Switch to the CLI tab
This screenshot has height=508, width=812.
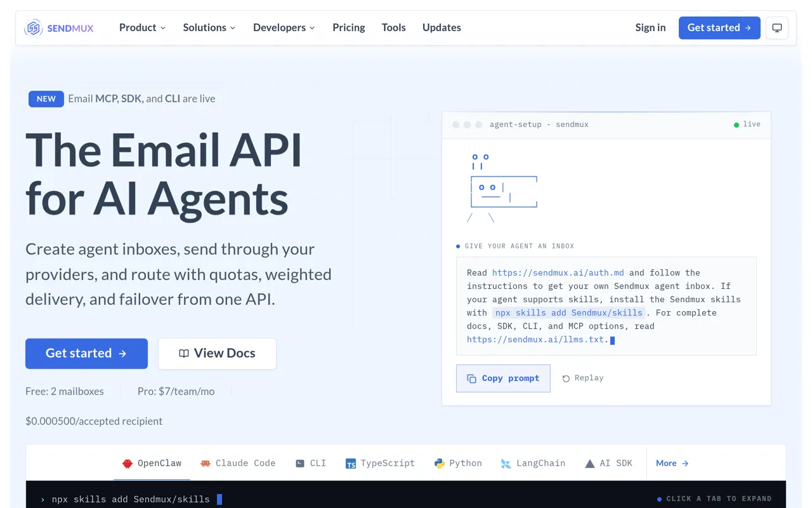pos(311,464)
